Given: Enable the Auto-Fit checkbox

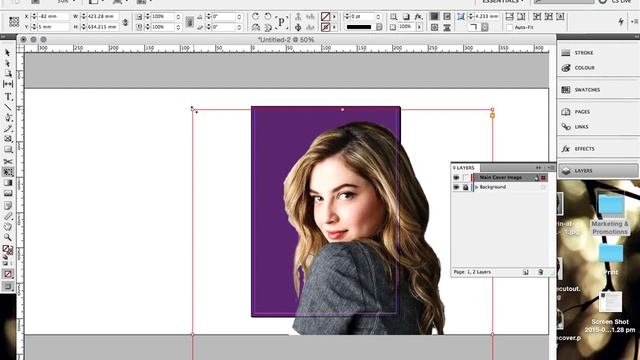Looking at the screenshot, I should pos(509,27).
